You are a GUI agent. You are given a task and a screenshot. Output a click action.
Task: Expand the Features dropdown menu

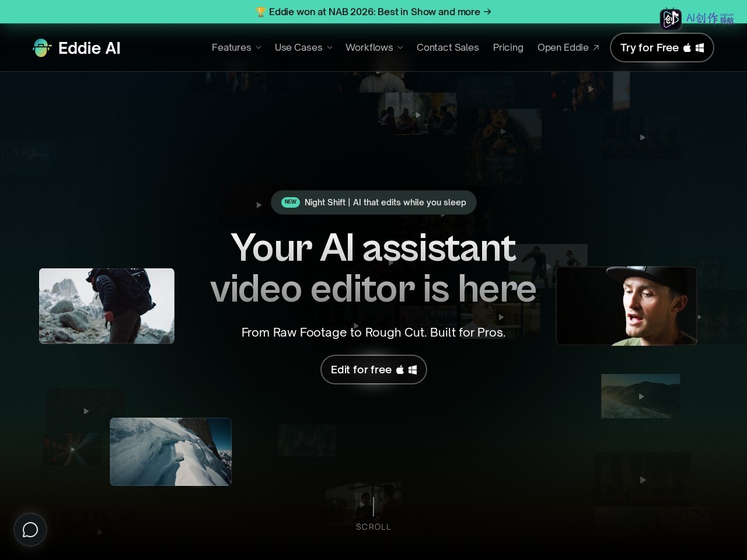click(x=236, y=48)
